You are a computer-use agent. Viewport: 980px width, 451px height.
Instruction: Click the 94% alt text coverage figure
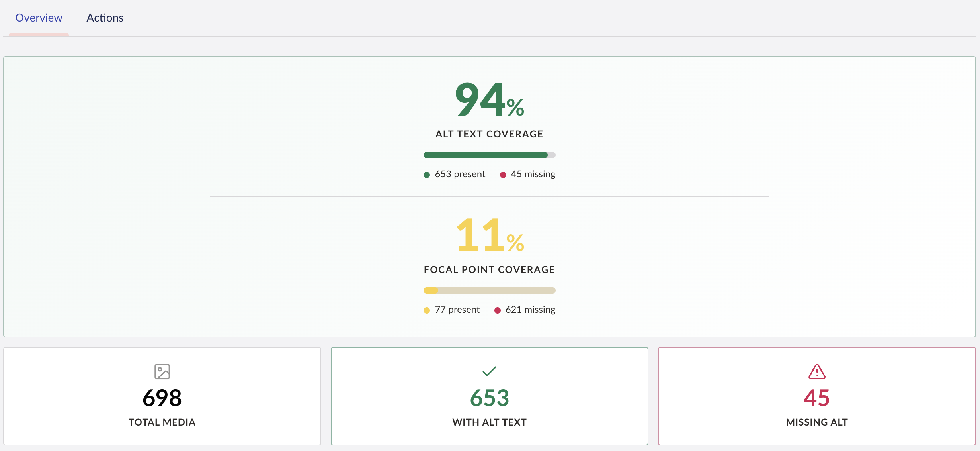(x=489, y=100)
